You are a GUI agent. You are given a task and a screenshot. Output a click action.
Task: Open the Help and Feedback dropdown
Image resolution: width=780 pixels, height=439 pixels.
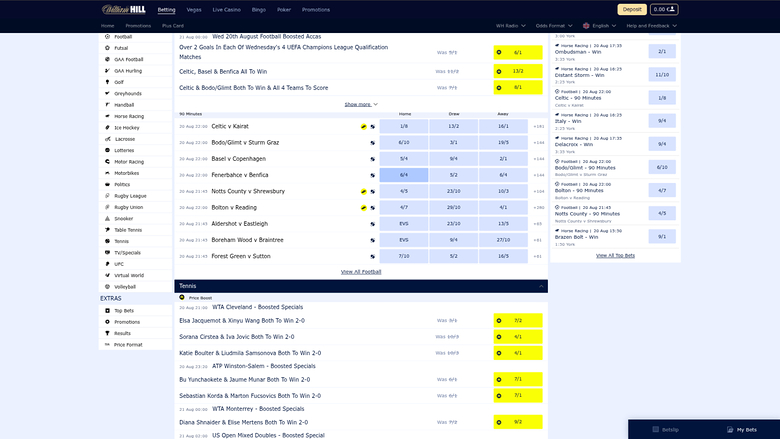tap(652, 26)
